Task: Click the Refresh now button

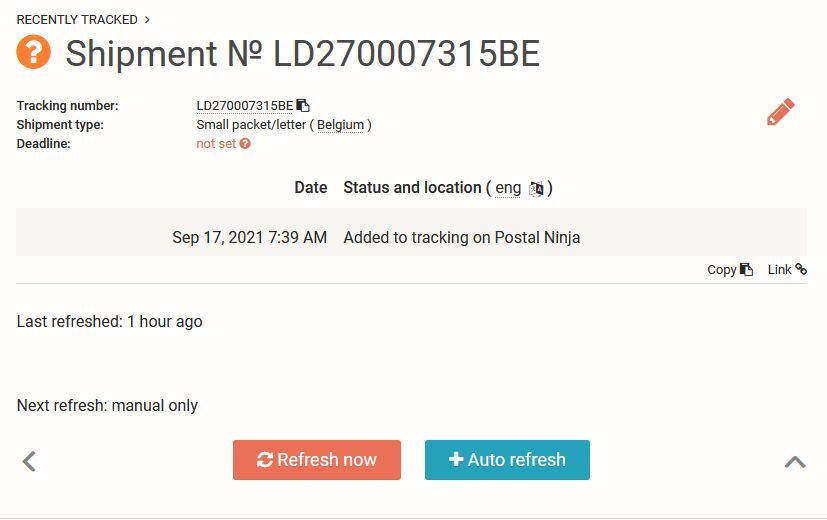Action: 317,460
